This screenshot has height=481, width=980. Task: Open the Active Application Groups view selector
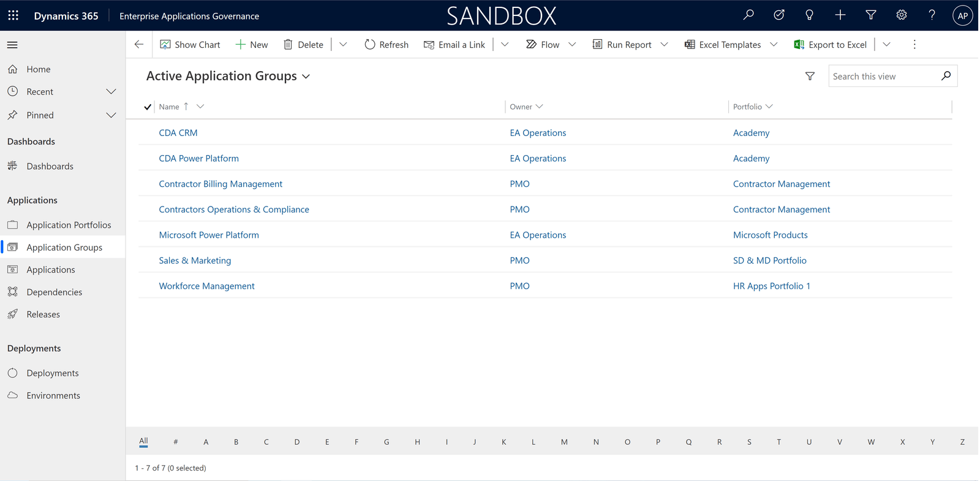coord(228,76)
